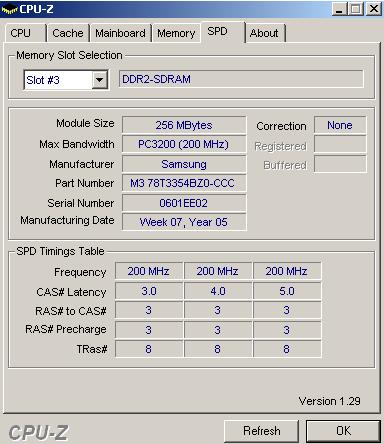
Task: Select the Part Number M3 78T3354BZ0-CCC field
Action: point(184,183)
